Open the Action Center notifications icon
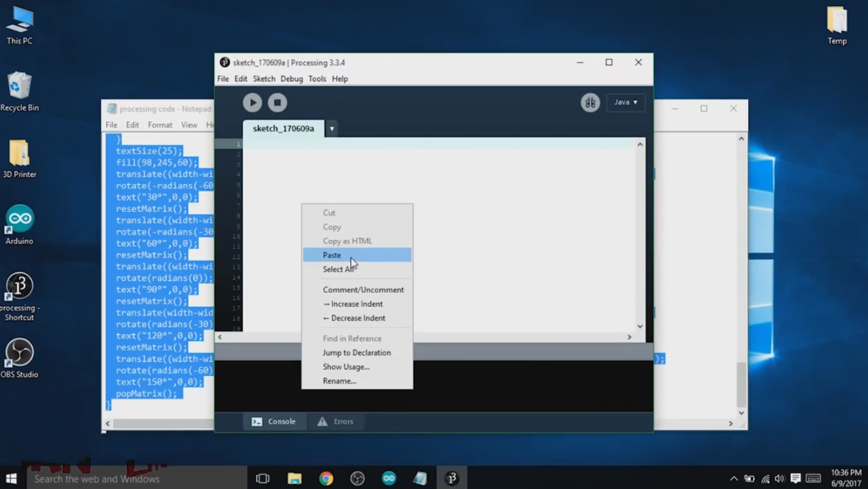 coord(795,478)
